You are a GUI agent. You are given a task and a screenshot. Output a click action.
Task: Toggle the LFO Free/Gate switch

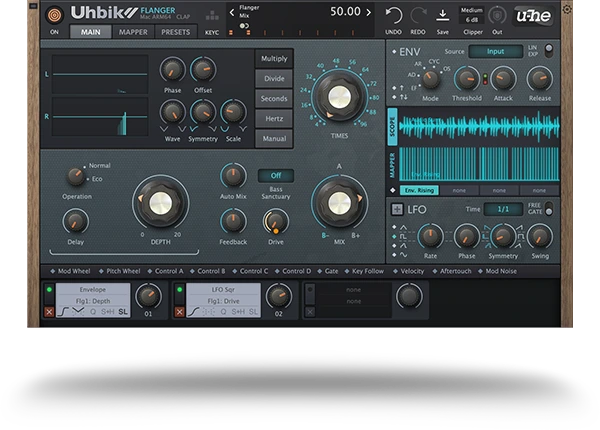click(x=548, y=209)
